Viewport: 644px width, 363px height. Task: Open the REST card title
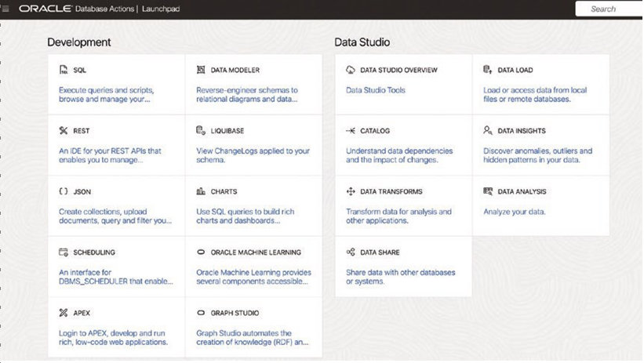click(x=82, y=131)
